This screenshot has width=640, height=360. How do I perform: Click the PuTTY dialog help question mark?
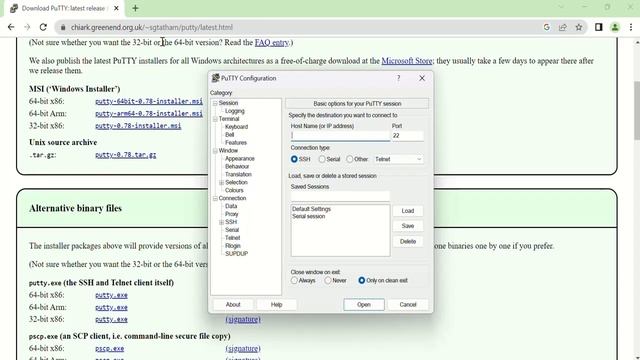point(399,78)
